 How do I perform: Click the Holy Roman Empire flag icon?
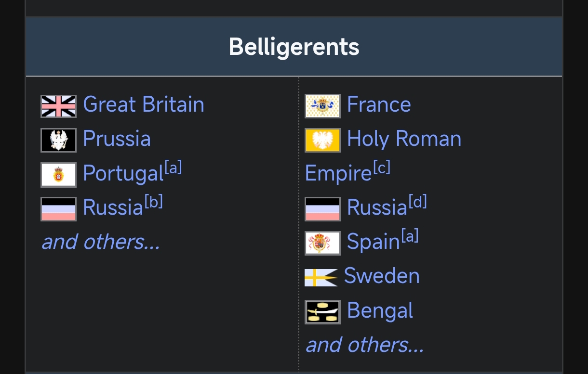[x=322, y=141]
